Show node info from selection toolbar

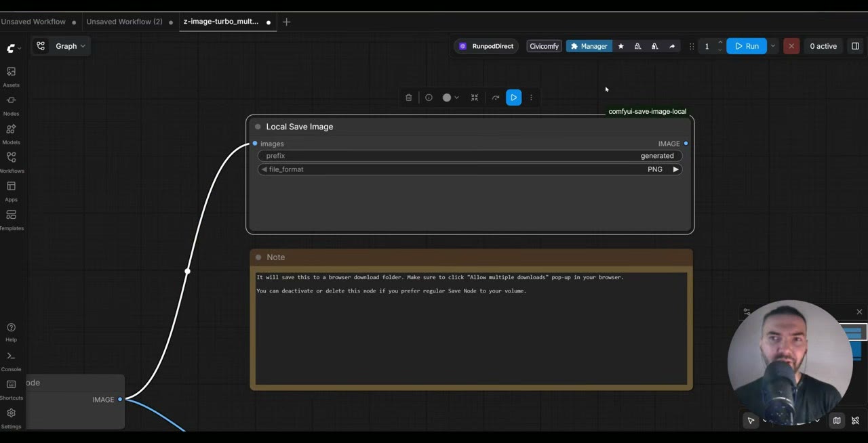(x=429, y=98)
